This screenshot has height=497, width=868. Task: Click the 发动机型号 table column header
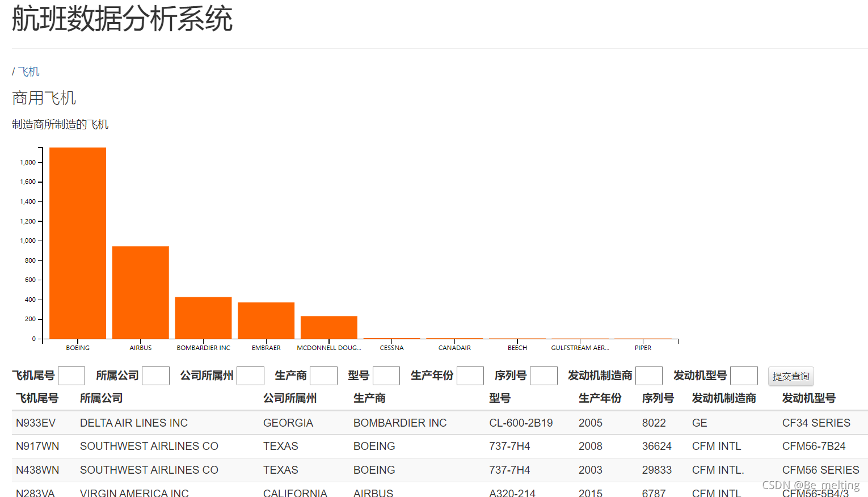809,398
